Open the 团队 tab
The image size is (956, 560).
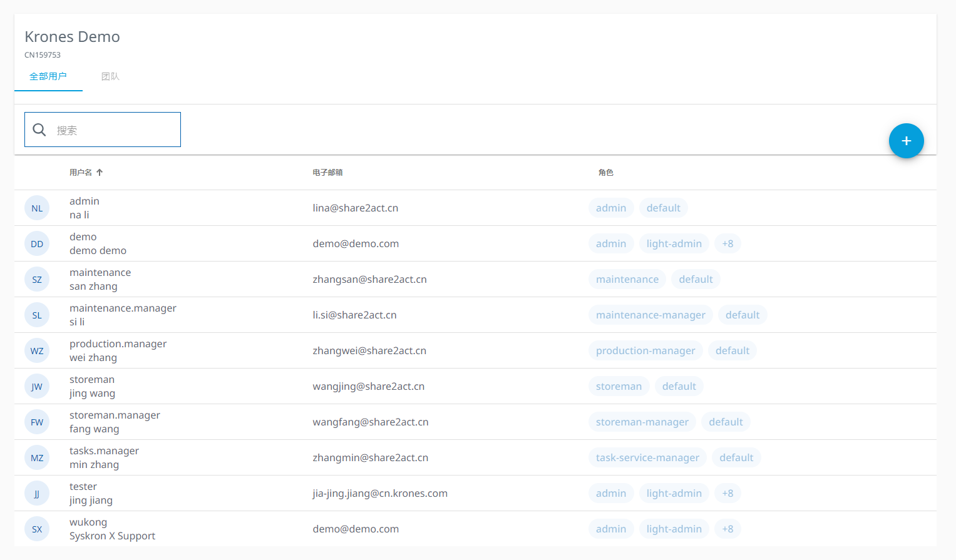pyautogui.click(x=110, y=76)
